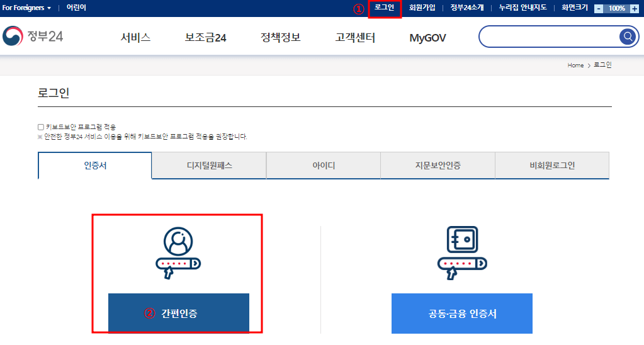Enable 키보드보안 프로그램 적용 checkbox
Screen dimensions: 644x345
[41, 127]
